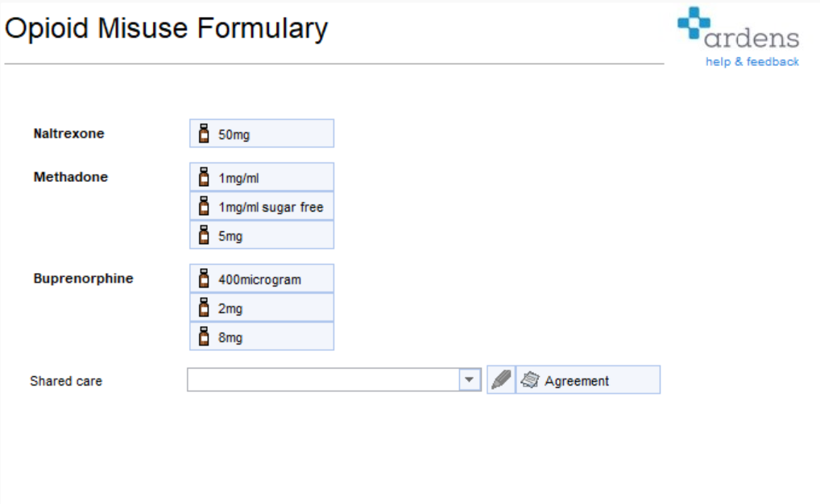Open the Shared care Agreement button
820x504 pixels.
pos(588,379)
